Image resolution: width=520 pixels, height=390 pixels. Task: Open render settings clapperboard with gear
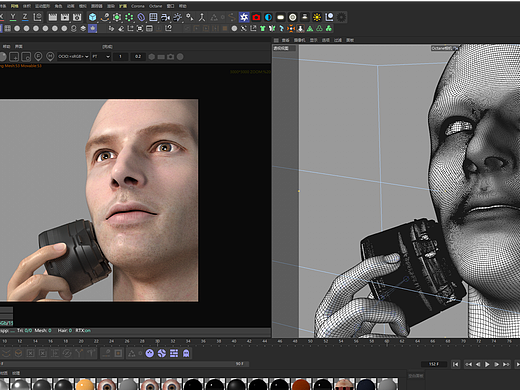(x=77, y=17)
